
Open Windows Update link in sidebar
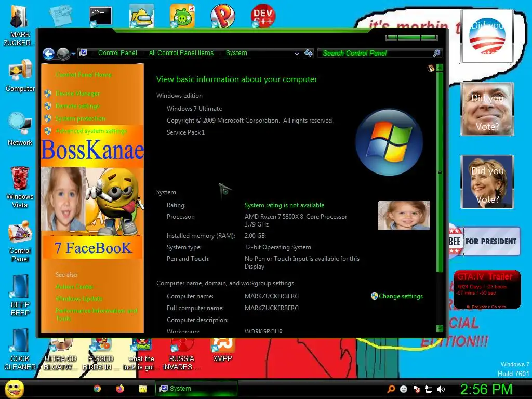[79, 299]
